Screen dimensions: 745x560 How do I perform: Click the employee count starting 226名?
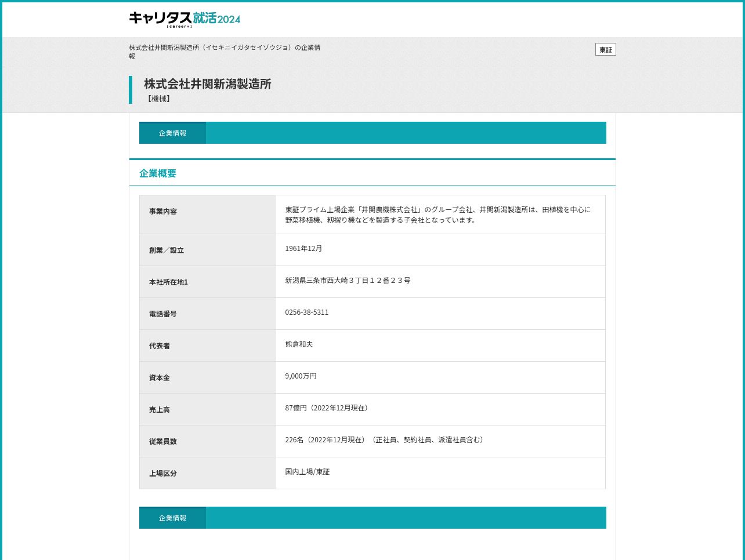click(386, 440)
